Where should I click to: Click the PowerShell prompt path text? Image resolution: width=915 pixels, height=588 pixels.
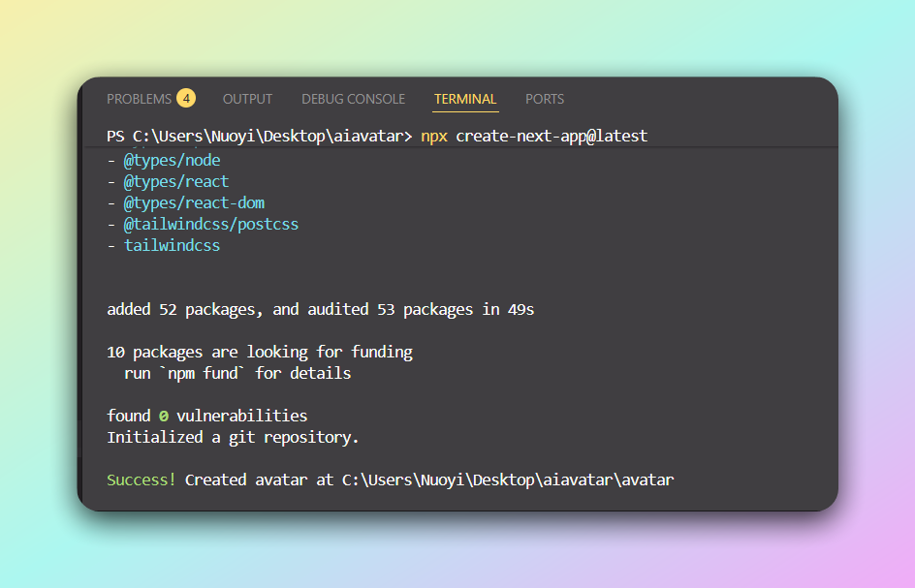[x=259, y=136]
